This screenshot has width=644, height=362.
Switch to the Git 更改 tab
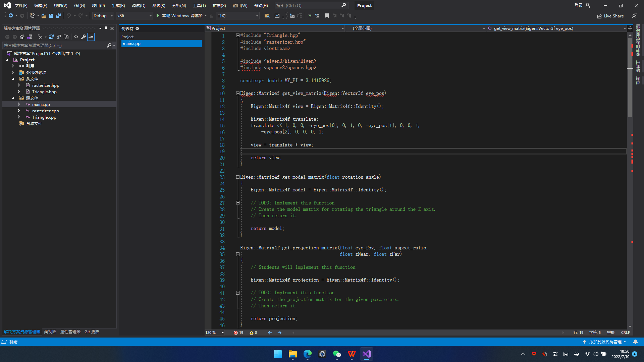pyautogui.click(x=92, y=332)
